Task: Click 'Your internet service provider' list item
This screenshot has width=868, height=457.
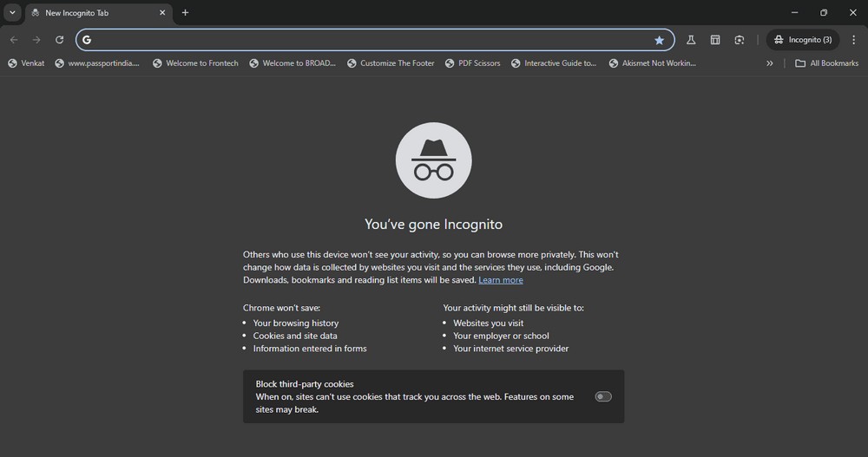Action: pyautogui.click(x=511, y=349)
